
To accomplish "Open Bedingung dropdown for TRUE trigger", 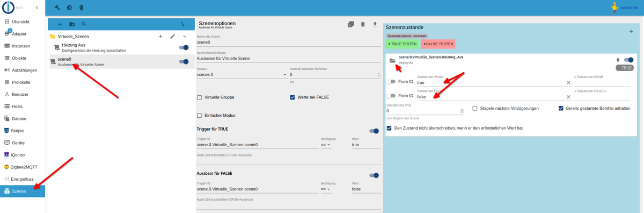I will pos(326,145).
